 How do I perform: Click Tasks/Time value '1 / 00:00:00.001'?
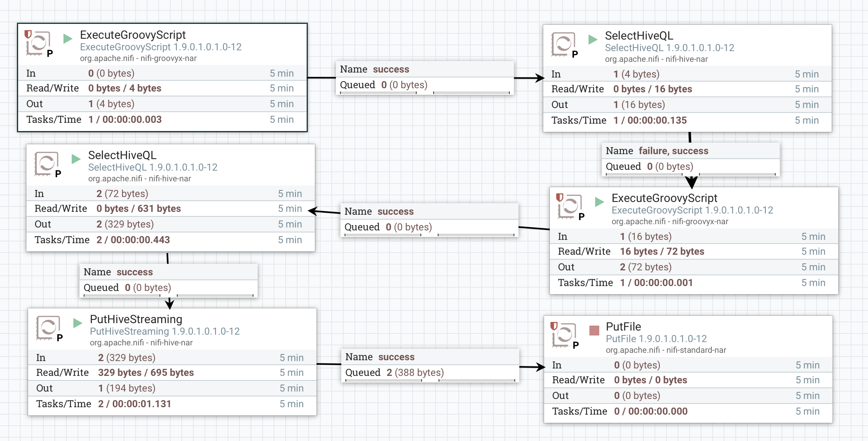(x=656, y=283)
